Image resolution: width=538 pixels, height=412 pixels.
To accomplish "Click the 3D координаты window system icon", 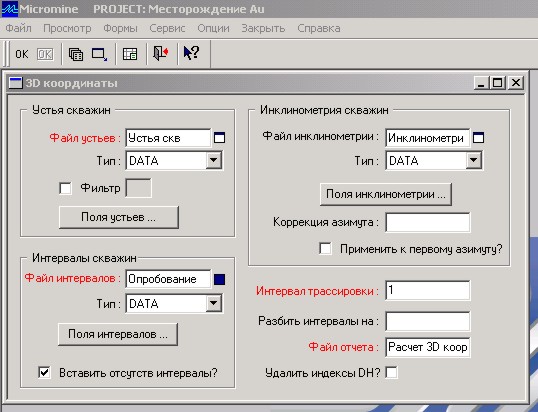I will (x=15, y=83).
